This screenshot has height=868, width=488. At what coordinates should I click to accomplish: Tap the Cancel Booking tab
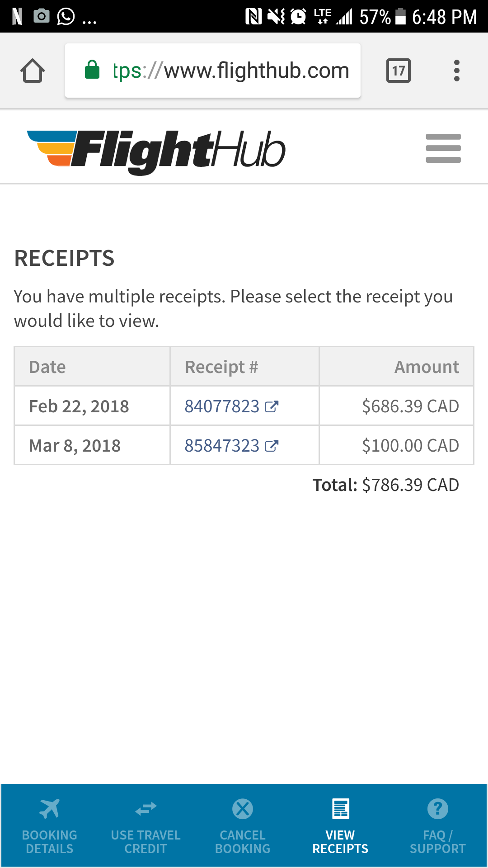tap(243, 826)
